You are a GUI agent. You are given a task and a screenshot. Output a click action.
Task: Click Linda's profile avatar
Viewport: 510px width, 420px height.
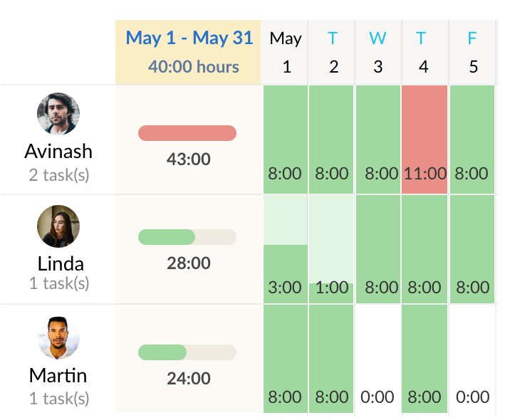click(x=58, y=226)
